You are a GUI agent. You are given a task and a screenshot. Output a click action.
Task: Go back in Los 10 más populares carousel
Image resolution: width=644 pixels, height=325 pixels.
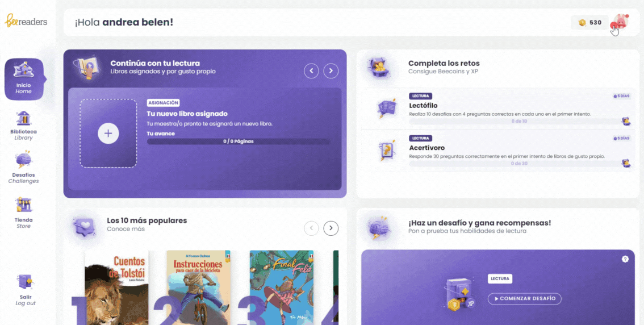(311, 228)
